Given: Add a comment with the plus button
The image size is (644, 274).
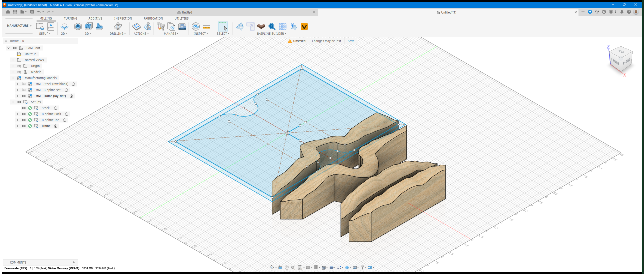Looking at the screenshot, I should [74, 262].
